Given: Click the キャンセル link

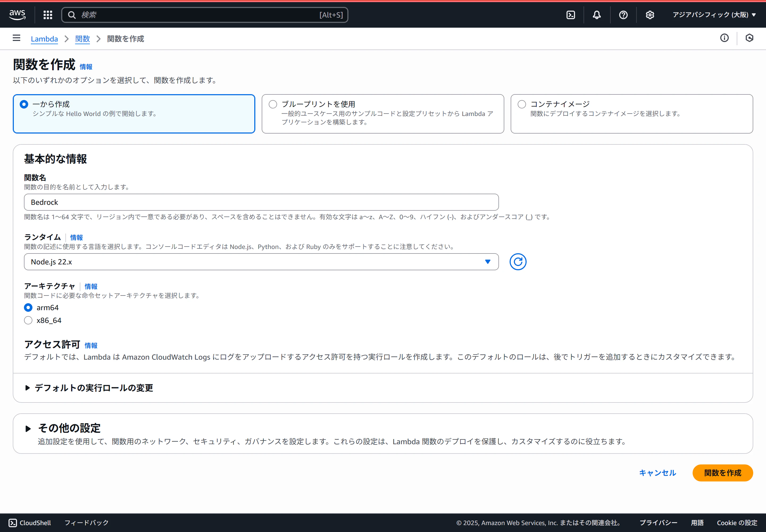Looking at the screenshot, I should [x=657, y=473].
